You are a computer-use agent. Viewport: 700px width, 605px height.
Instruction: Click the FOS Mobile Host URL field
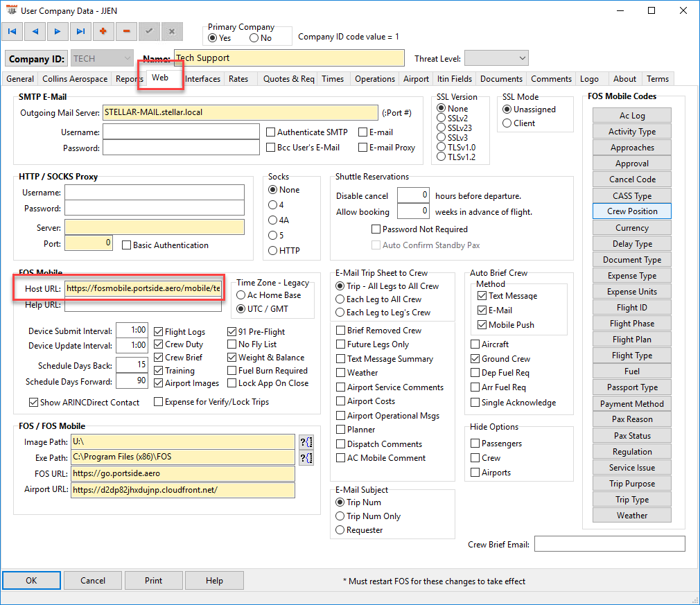[x=143, y=288]
